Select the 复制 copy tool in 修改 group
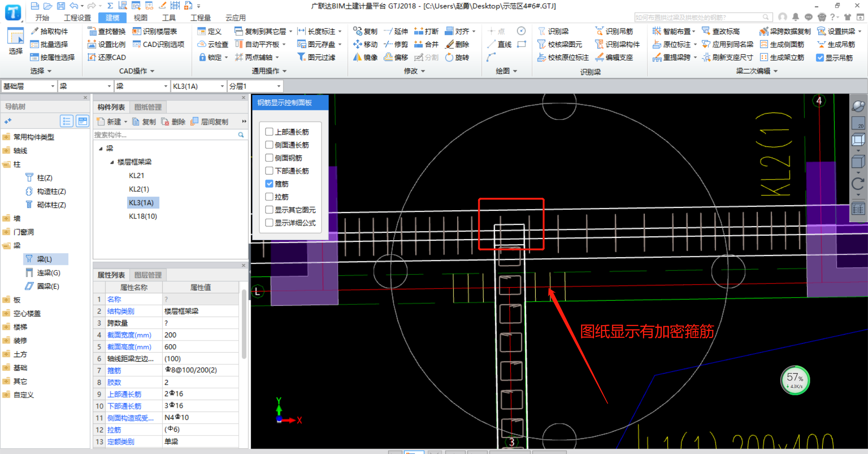 point(365,31)
